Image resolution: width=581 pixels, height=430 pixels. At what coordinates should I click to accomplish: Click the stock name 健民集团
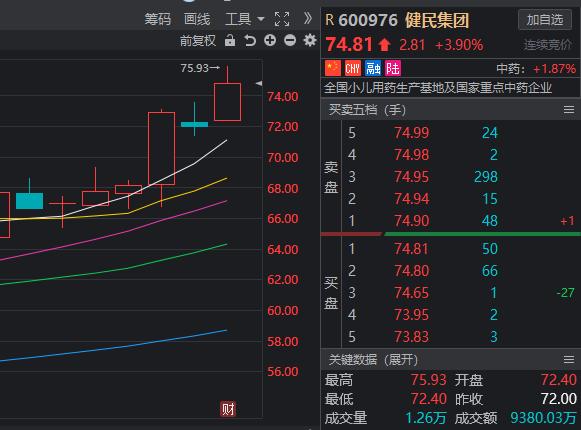coord(437,20)
